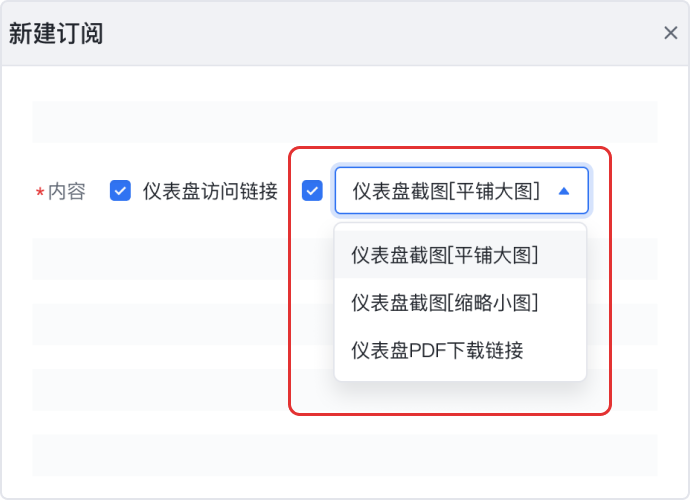Collapse the list using the blue caret arrow
The height and width of the screenshot is (500, 690).
(564, 191)
